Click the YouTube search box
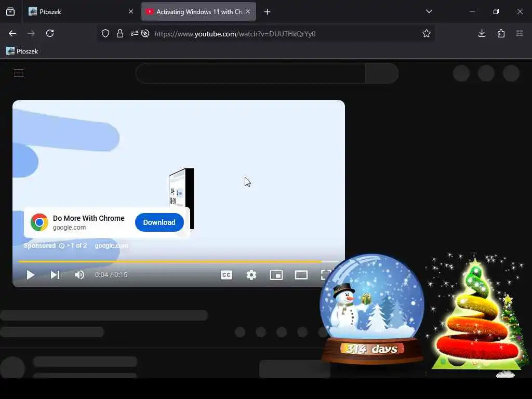Image resolution: width=532 pixels, height=399 pixels. point(251,73)
